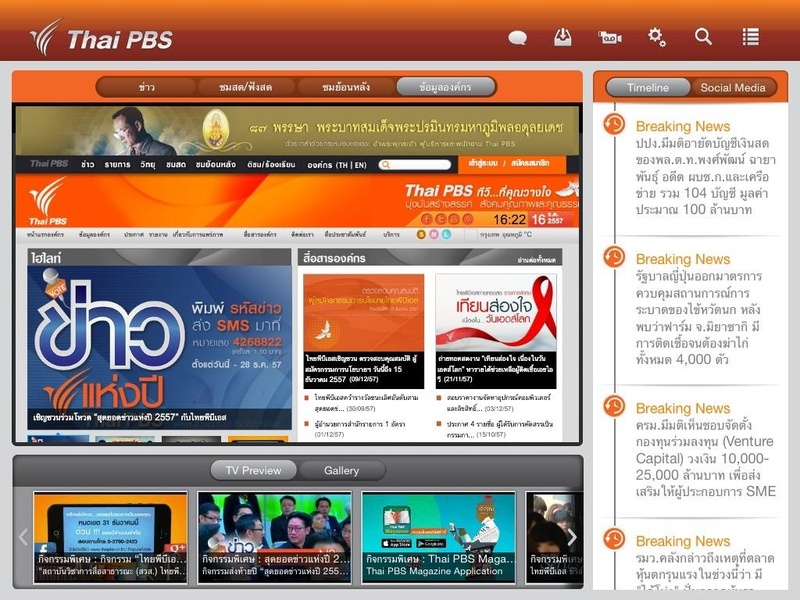Open the list menu icon

tap(751, 37)
